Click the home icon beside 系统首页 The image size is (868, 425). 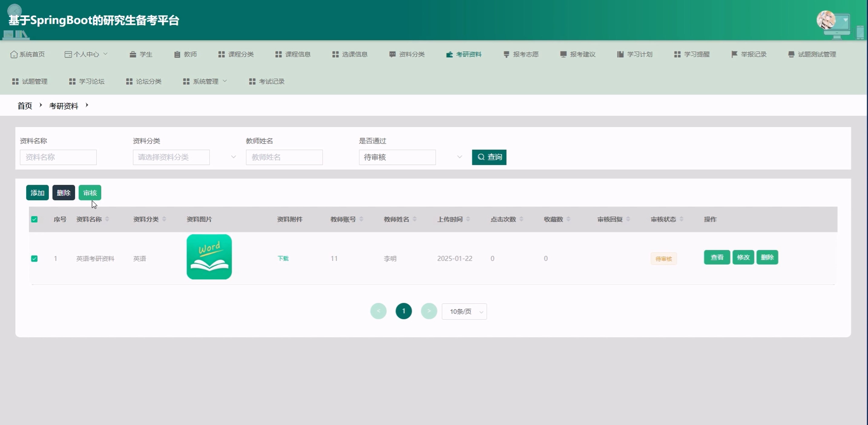coord(14,54)
